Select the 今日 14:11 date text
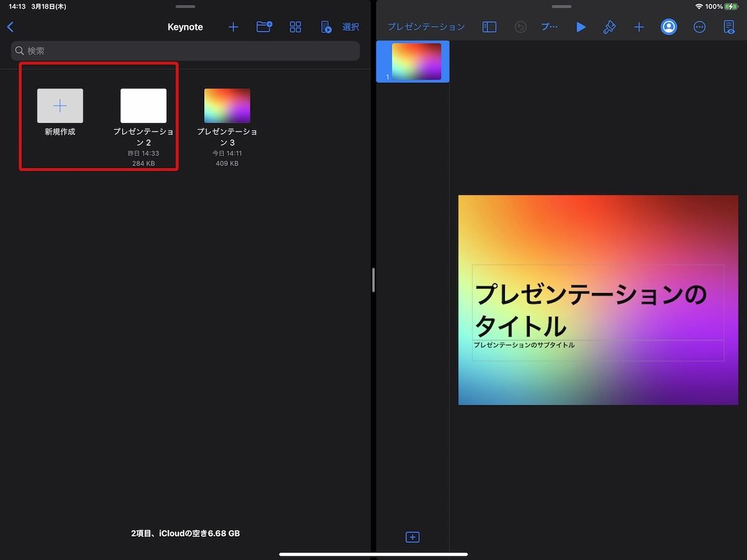 [227, 153]
